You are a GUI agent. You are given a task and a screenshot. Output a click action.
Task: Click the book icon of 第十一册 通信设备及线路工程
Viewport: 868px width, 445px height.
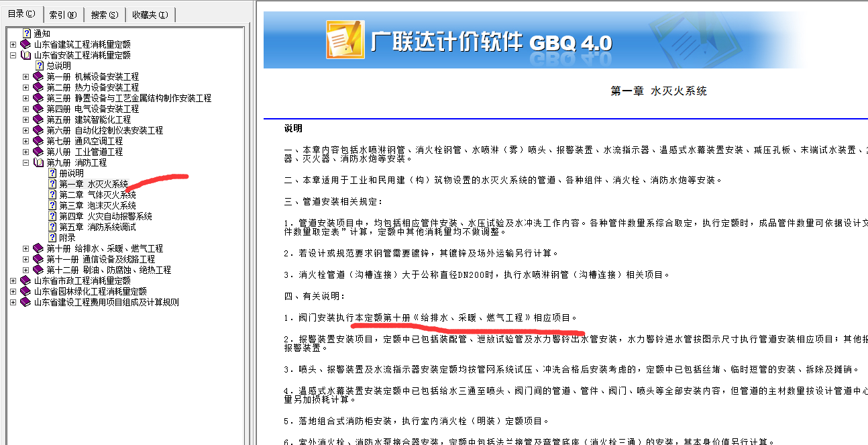click(x=38, y=259)
